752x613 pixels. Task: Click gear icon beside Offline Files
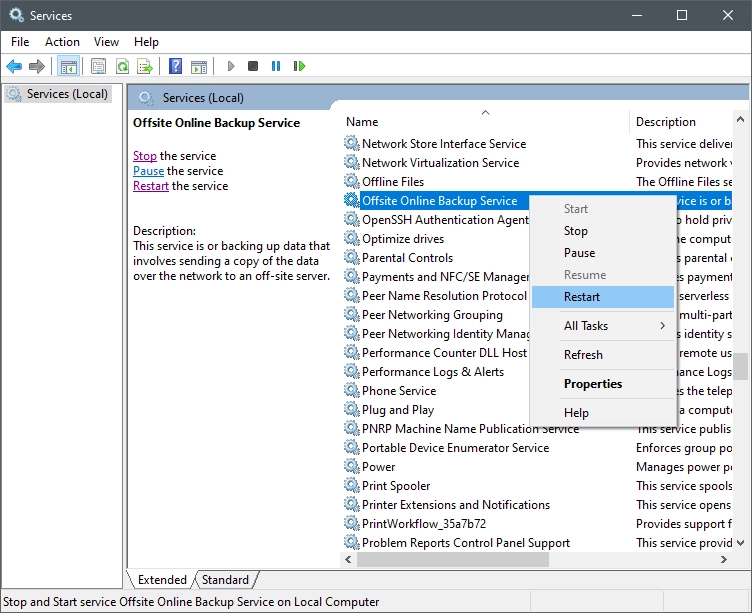click(x=352, y=181)
